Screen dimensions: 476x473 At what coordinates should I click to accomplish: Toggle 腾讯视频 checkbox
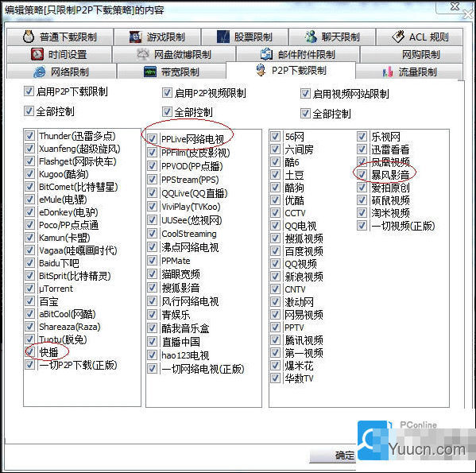click(275, 339)
